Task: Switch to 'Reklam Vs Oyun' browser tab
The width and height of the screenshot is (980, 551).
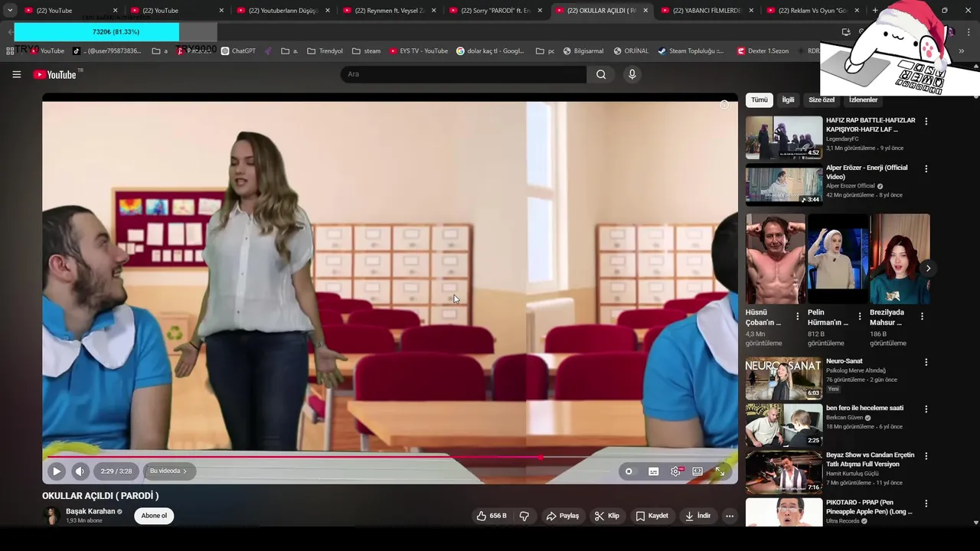Action: tap(813, 11)
